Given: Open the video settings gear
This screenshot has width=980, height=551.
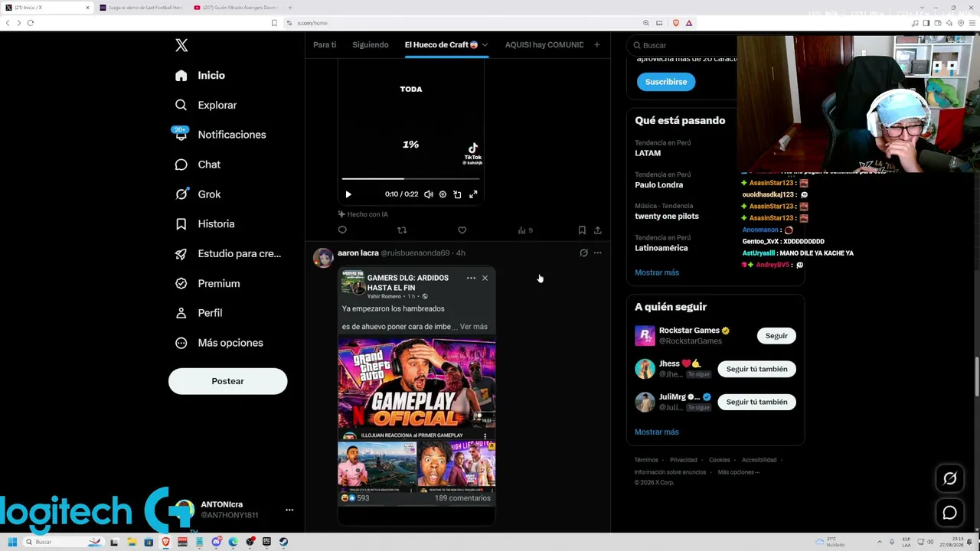Looking at the screenshot, I should [443, 194].
